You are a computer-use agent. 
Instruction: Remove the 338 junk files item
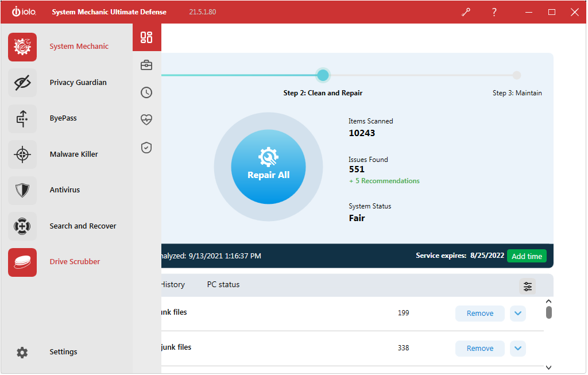point(479,349)
